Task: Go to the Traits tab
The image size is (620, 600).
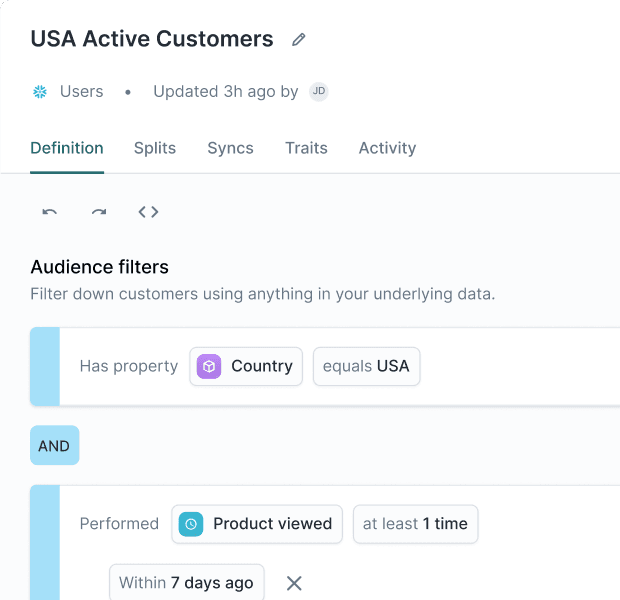Action: [306, 148]
